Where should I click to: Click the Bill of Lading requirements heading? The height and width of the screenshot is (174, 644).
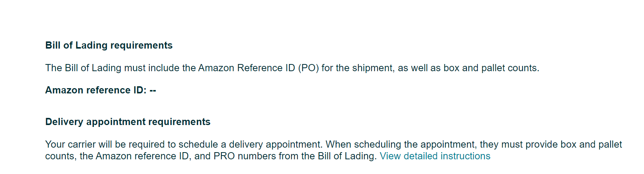click(x=109, y=45)
